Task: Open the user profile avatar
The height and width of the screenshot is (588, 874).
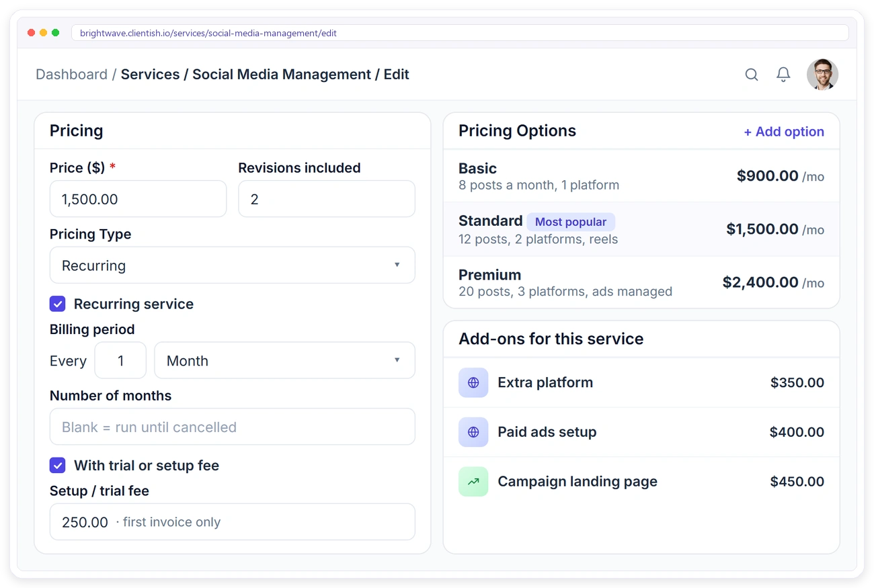Action: (x=822, y=75)
